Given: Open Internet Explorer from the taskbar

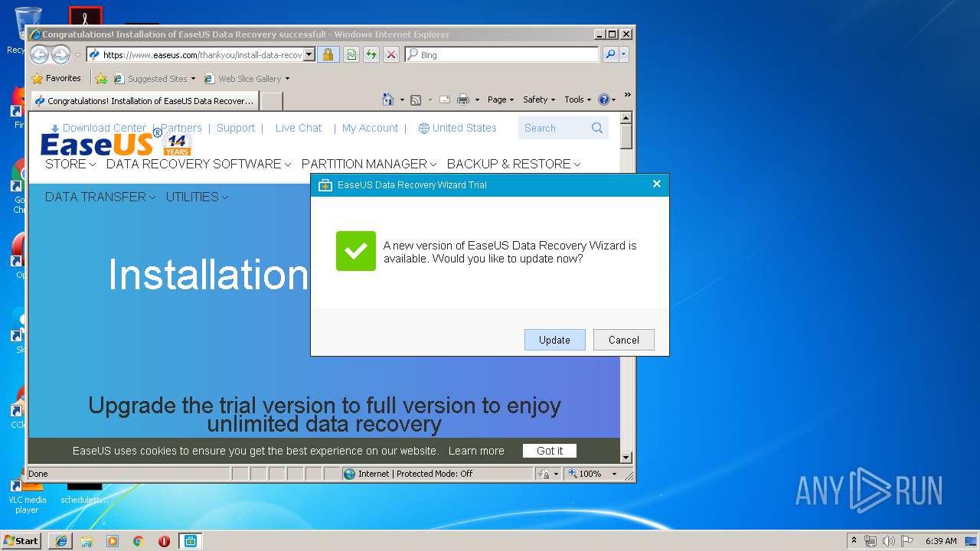Looking at the screenshot, I should click(61, 541).
